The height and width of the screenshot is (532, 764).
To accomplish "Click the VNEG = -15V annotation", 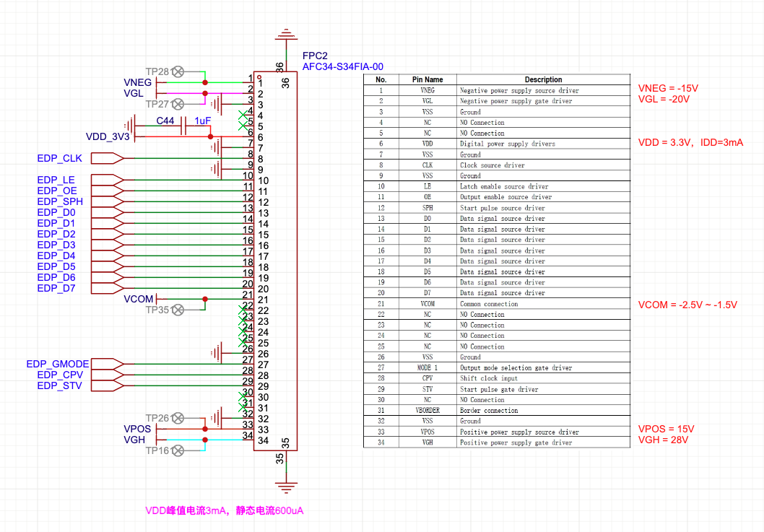I will pos(668,88).
